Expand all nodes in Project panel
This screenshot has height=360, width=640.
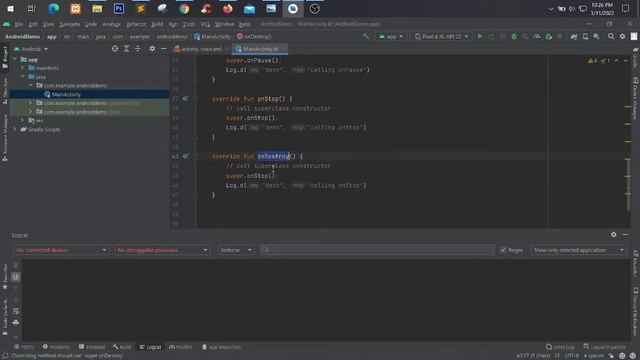[x=127, y=49]
